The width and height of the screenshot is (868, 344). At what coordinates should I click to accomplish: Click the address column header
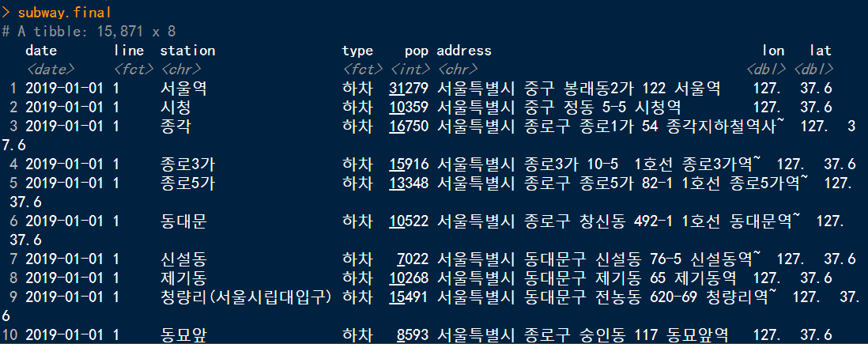pyautogui.click(x=464, y=51)
